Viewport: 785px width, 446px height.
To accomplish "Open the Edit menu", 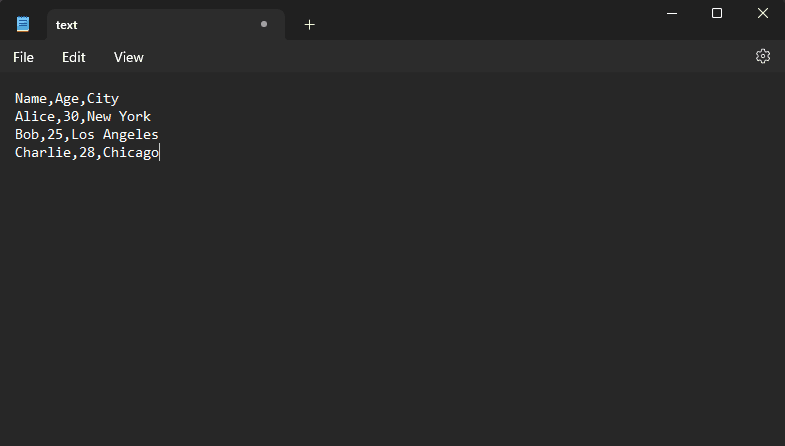I will tap(74, 57).
